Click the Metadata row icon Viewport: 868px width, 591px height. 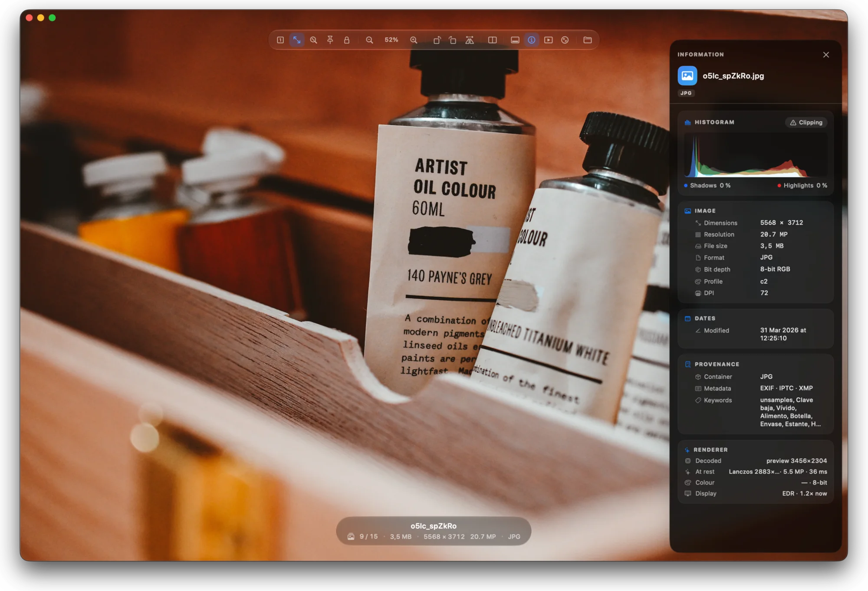pyautogui.click(x=698, y=389)
